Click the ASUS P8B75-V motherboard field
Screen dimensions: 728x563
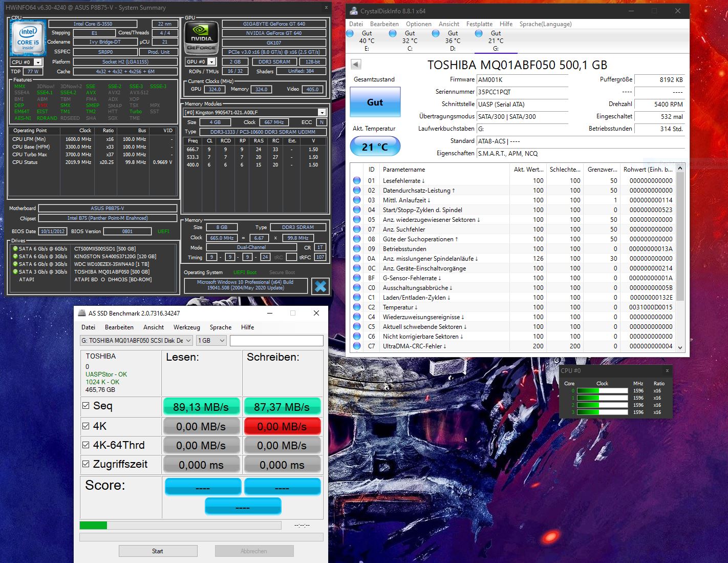[x=108, y=208]
